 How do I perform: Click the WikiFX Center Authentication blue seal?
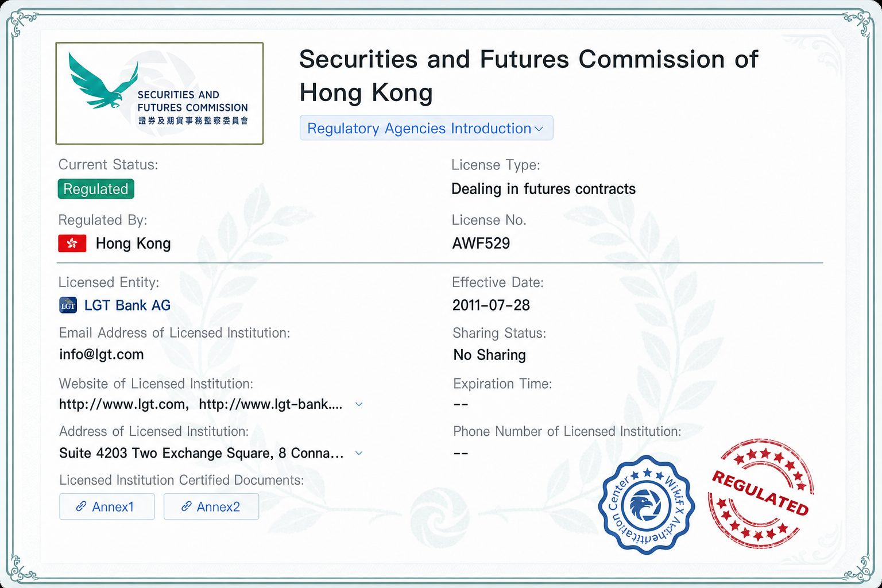[x=647, y=505]
